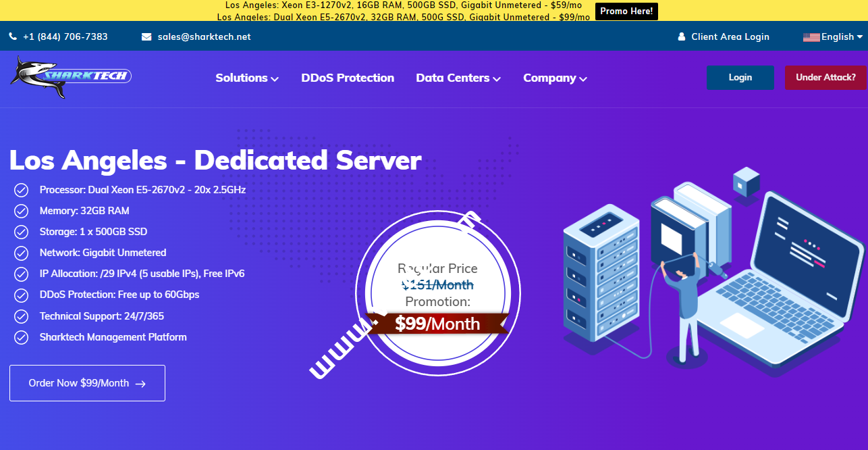Click the checkmark beside Network Gigabit Unmetered
The height and width of the screenshot is (450, 868).
click(x=22, y=253)
